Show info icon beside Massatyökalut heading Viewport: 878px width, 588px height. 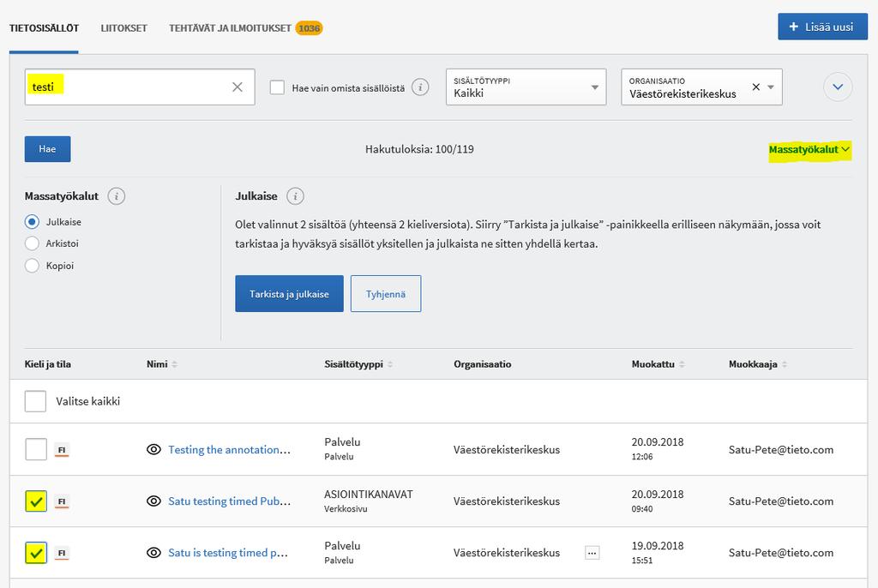(117, 196)
